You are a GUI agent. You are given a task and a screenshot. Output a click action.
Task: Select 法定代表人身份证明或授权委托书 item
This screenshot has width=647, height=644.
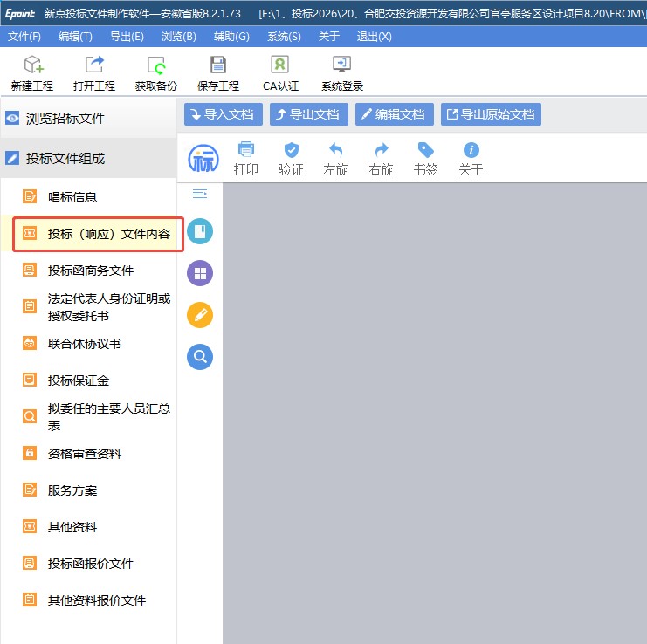[89, 307]
